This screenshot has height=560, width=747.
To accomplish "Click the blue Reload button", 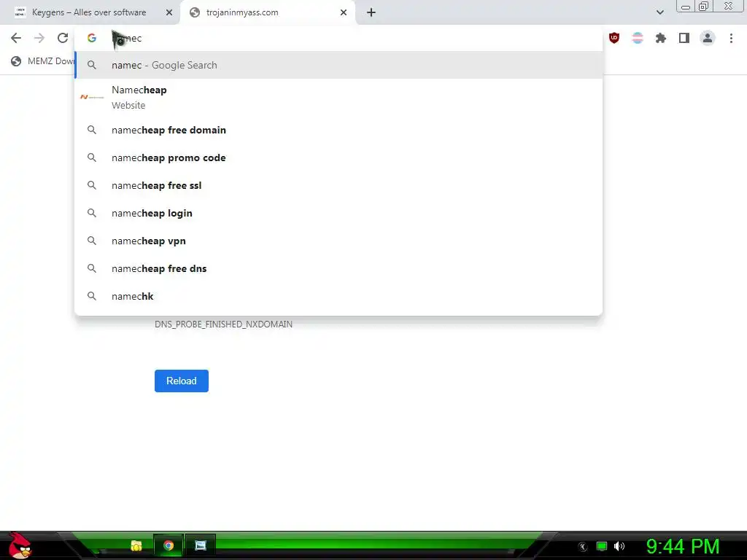I will tap(182, 381).
